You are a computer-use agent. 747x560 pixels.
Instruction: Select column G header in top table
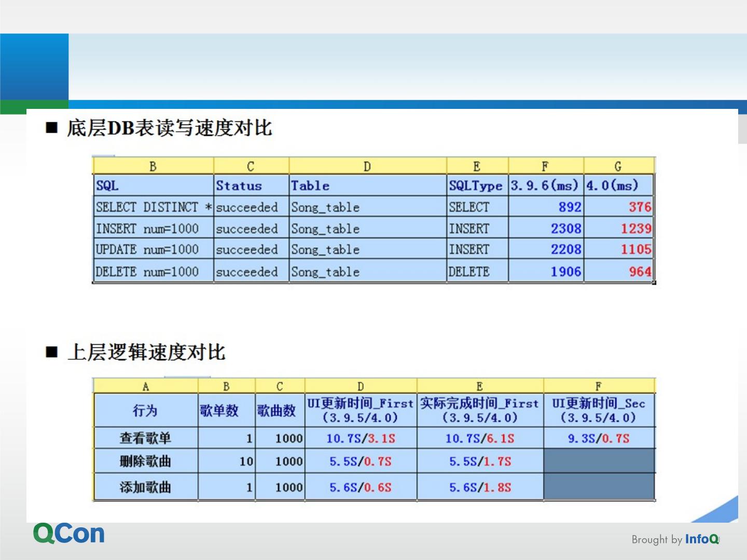click(618, 166)
